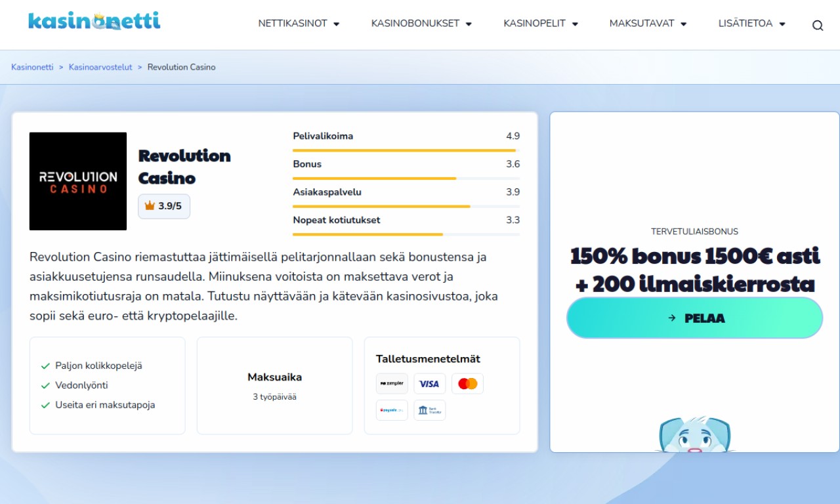The width and height of the screenshot is (840, 504).
Task: Go to Kasinonetti breadcrumb link
Action: coord(32,67)
